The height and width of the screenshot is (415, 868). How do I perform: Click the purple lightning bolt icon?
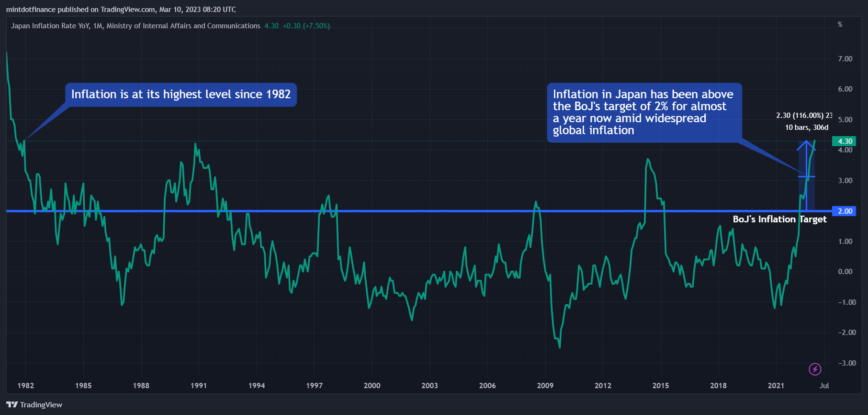click(x=815, y=369)
